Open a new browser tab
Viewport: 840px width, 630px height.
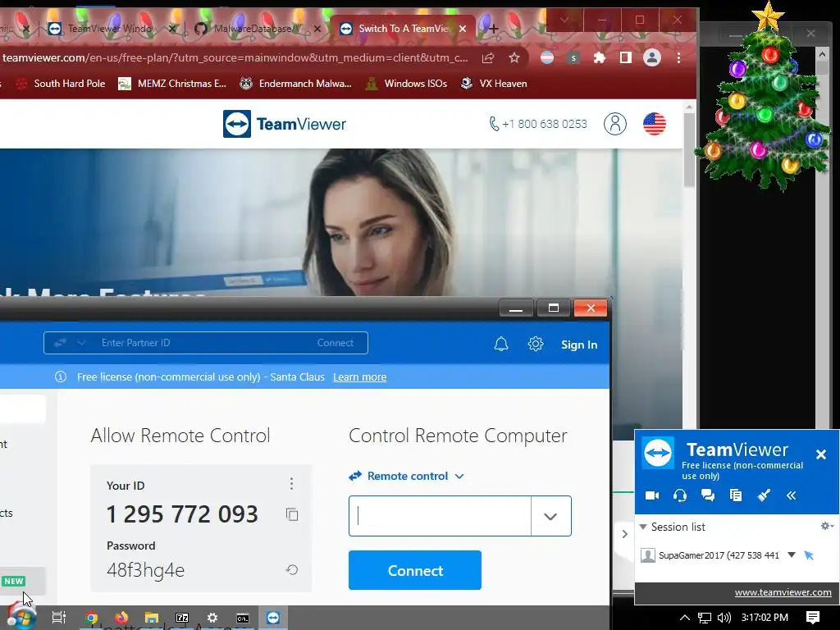click(x=493, y=29)
